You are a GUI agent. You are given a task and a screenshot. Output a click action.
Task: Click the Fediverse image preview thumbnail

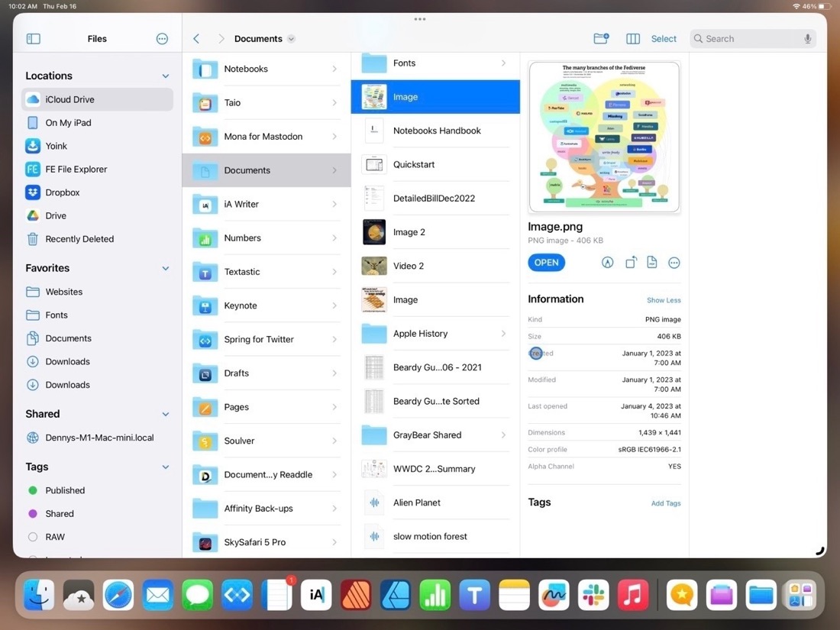(604, 136)
